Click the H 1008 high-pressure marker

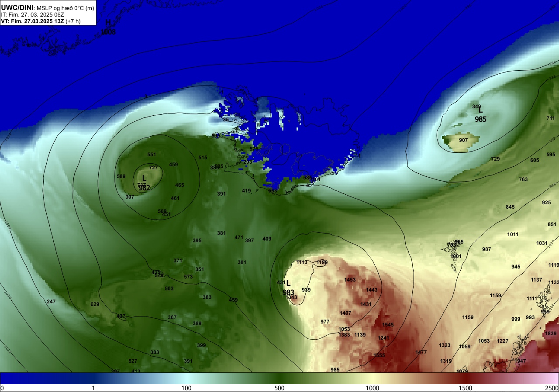[x=108, y=27]
